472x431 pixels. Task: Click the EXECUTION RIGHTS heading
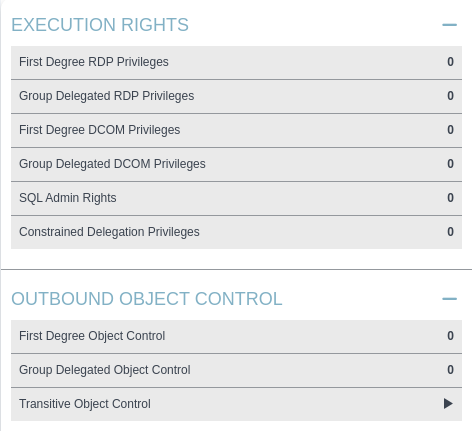click(100, 25)
